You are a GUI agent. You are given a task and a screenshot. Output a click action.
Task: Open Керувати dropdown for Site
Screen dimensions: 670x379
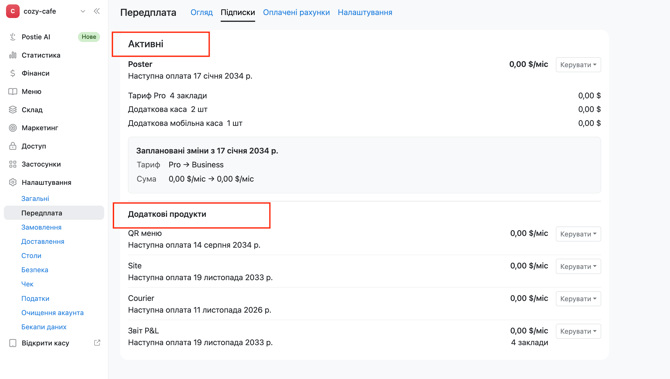point(578,267)
